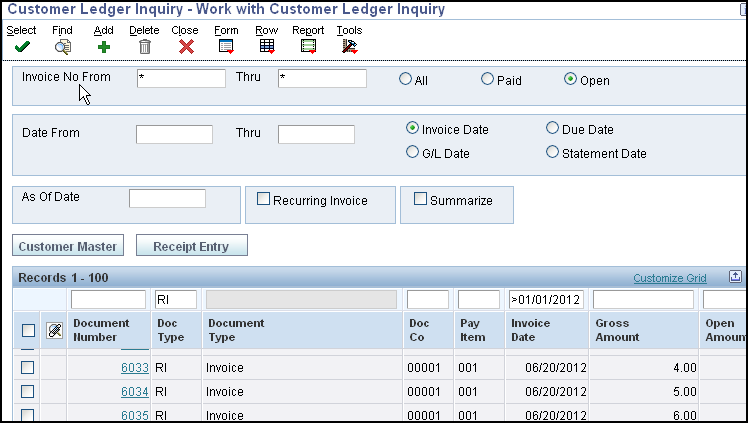Viewport: 748px width, 423px height.
Task: Enable the Summarize checkbox
Action: [420, 199]
